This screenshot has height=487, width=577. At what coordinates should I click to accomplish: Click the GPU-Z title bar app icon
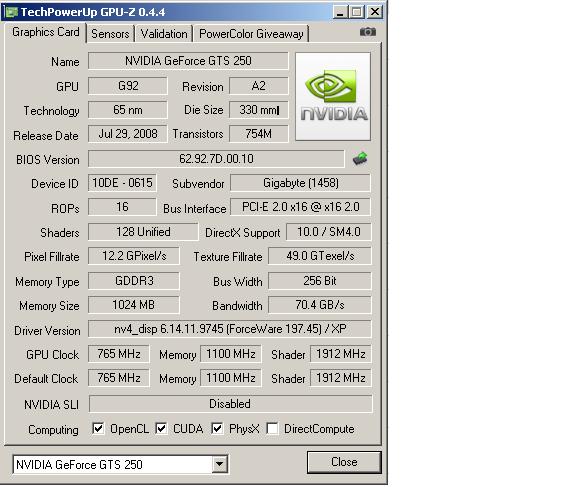click(x=11, y=12)
